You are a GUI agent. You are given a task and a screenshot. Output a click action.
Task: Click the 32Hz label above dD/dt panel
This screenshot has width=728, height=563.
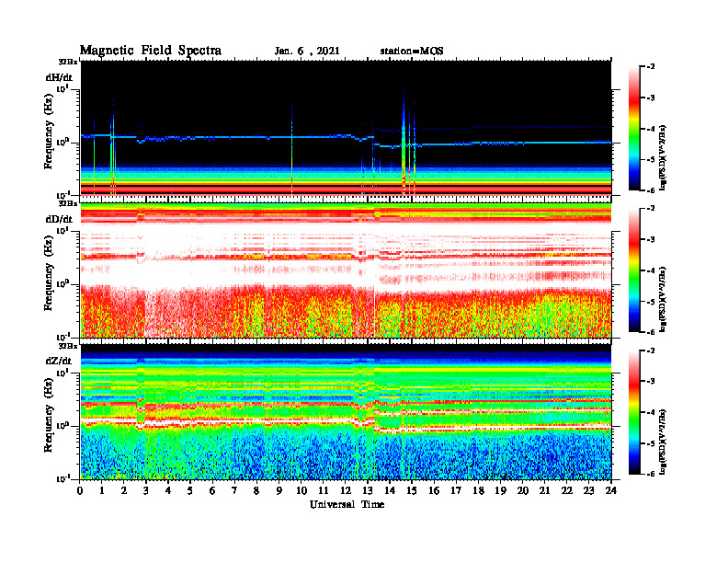(x=68, y=203)
